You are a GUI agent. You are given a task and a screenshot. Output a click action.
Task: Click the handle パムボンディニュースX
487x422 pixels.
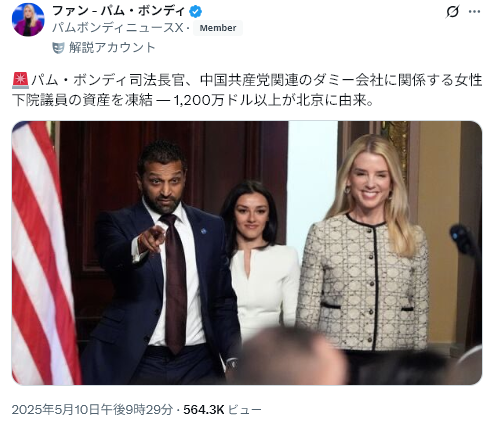[118, 28]
